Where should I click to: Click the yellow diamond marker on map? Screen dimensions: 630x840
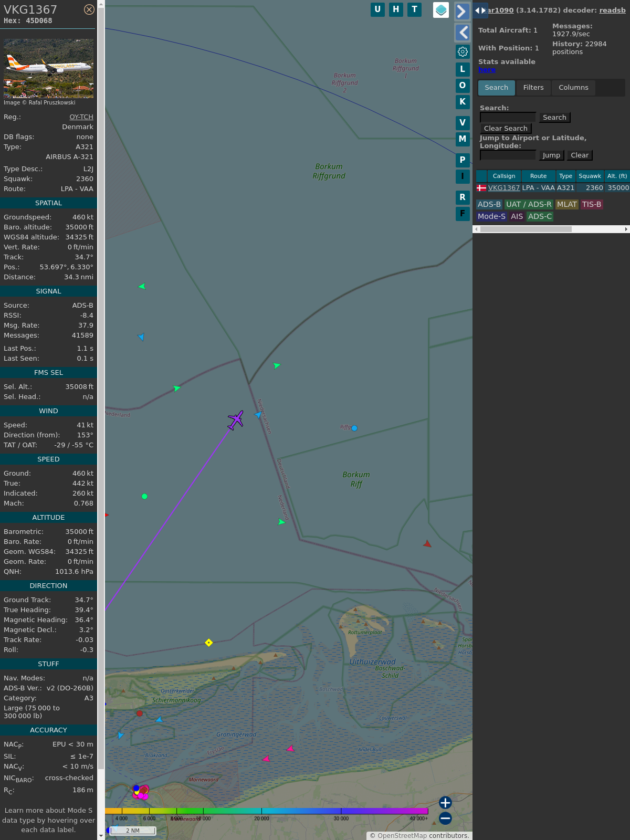click(208, 643)
